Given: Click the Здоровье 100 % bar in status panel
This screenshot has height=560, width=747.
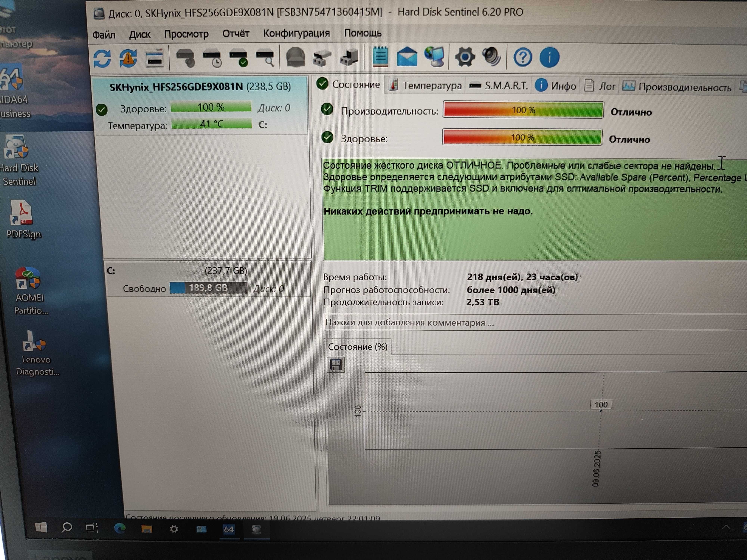Looking at the screenshot, I should (522, 137).
